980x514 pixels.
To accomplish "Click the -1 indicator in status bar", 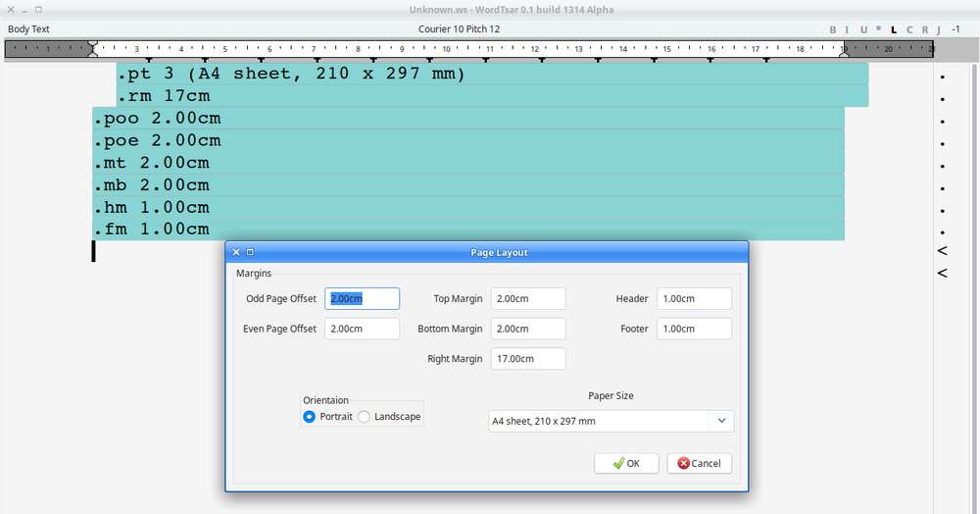I will pyautogui.click(x=955, y=28).
